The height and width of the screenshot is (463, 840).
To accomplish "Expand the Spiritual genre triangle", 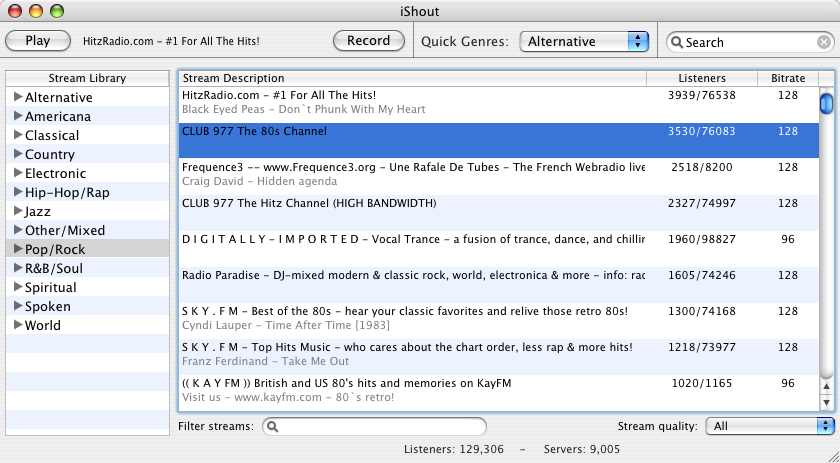I will (18, 287).
